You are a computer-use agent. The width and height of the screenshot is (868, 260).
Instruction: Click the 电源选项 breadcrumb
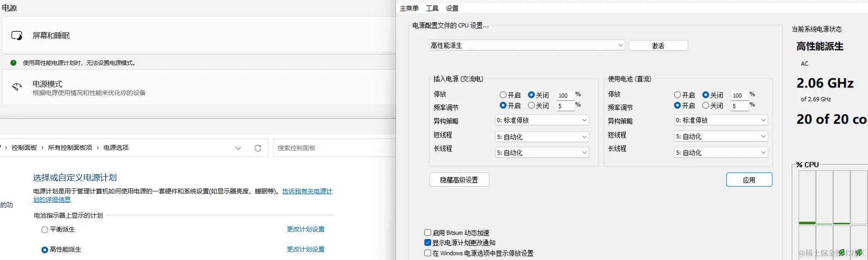(116, 148)
